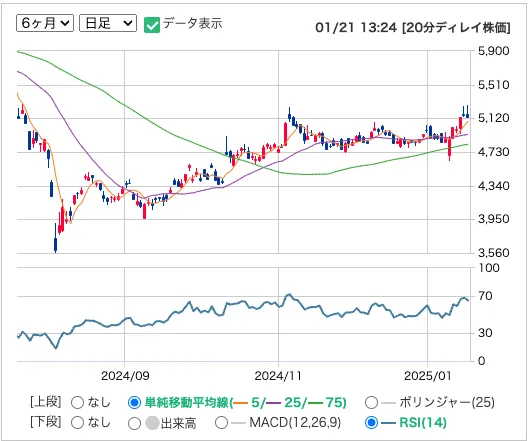Click the RSI(14) label text

[x=423, y=422]
